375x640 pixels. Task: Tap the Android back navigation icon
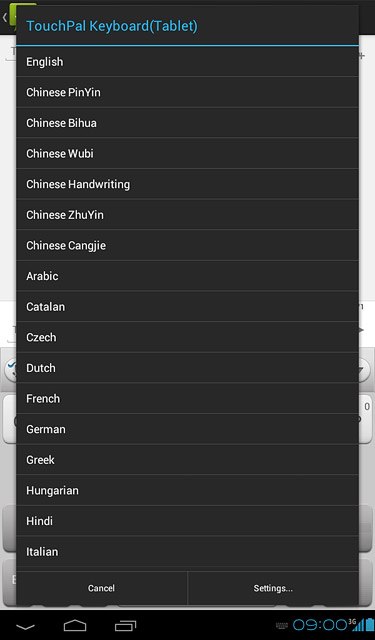25,627
